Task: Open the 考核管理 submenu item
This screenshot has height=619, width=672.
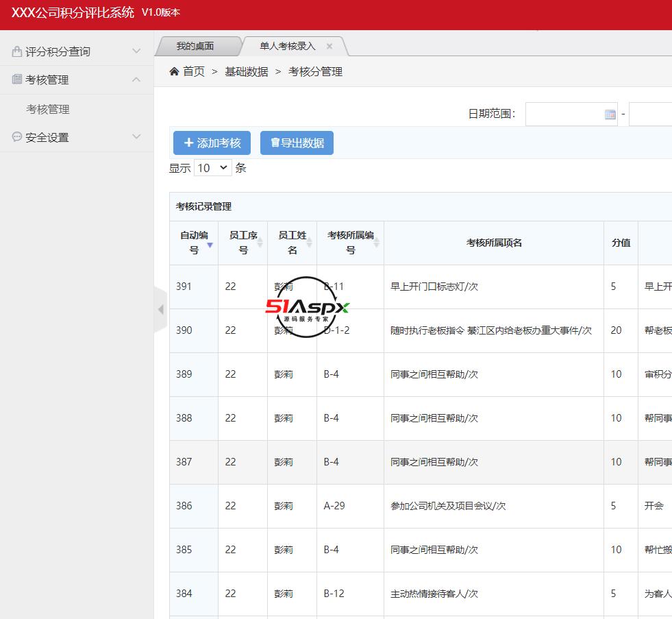Action: coord(47,109)
